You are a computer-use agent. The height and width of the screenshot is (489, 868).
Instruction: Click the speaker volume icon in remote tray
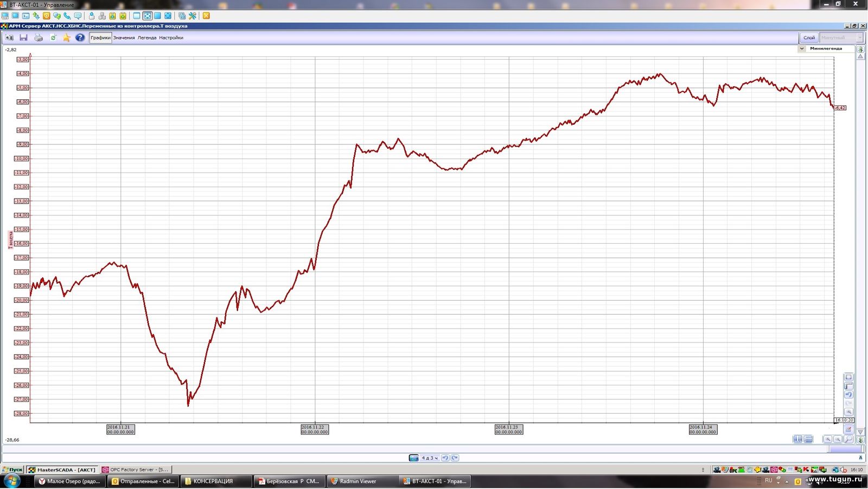point(844,469)
